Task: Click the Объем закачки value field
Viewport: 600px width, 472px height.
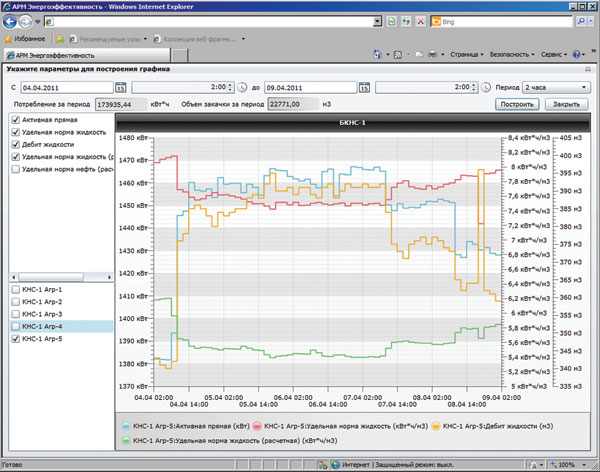Action: [293, 104]
